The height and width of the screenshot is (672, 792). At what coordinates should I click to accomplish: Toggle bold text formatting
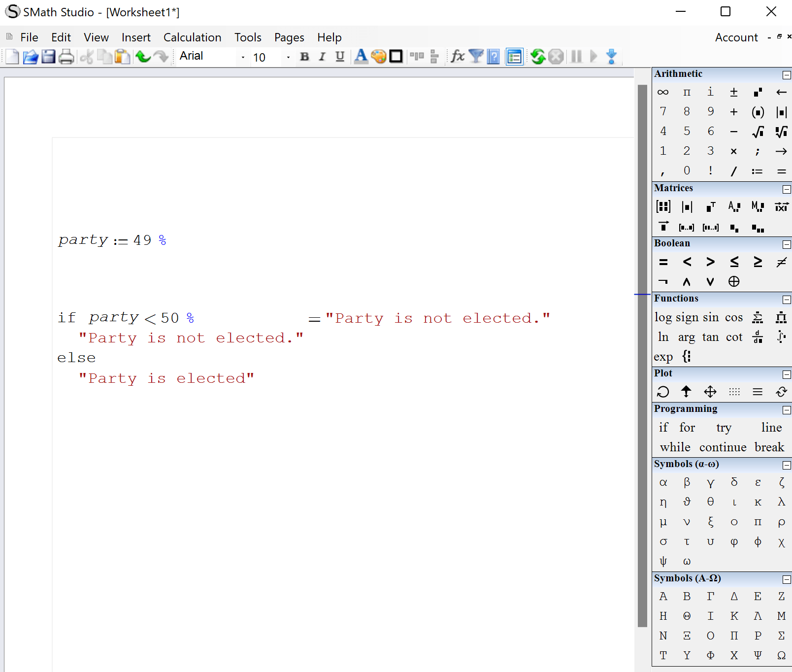tap(304, 57)
